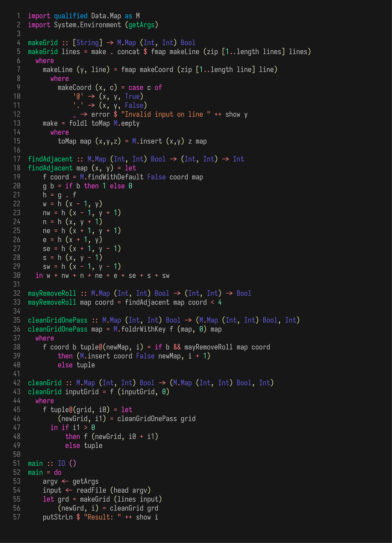Image resolution: width=392 pixels, height=543 pixels.
Task: Click the '@' character literal
Action: coord(78,96)
